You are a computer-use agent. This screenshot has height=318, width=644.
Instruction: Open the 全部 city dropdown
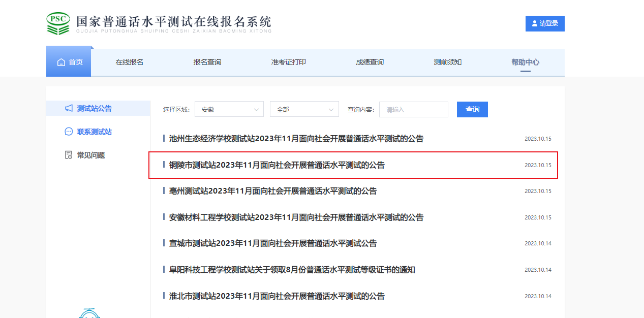coord(304,109)
